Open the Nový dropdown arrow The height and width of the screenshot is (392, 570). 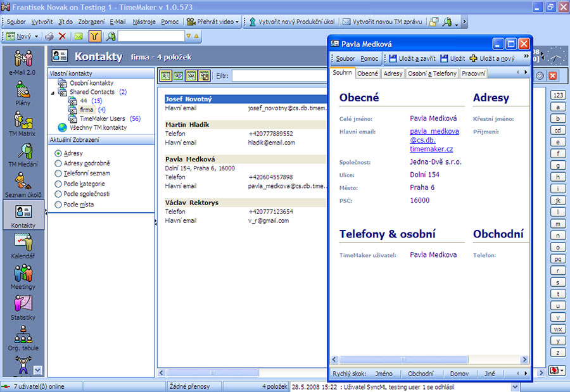(37, 36)
